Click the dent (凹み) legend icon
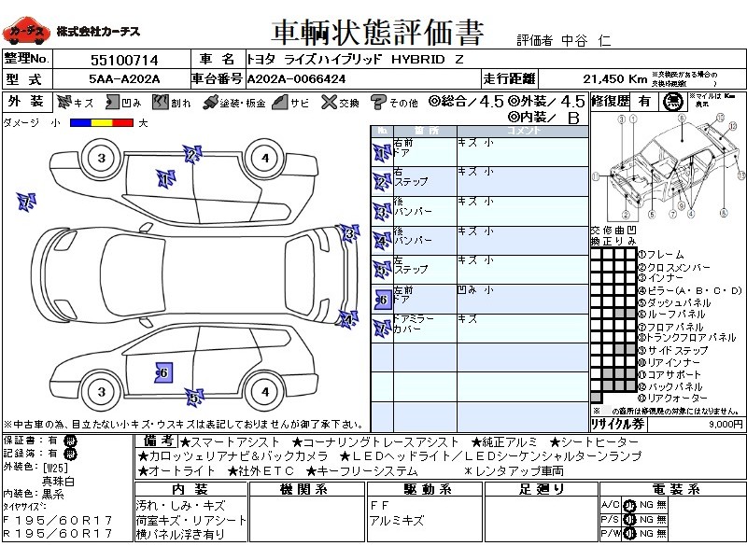The height and width of the screenshot is (560, 747). coord(111,102)
